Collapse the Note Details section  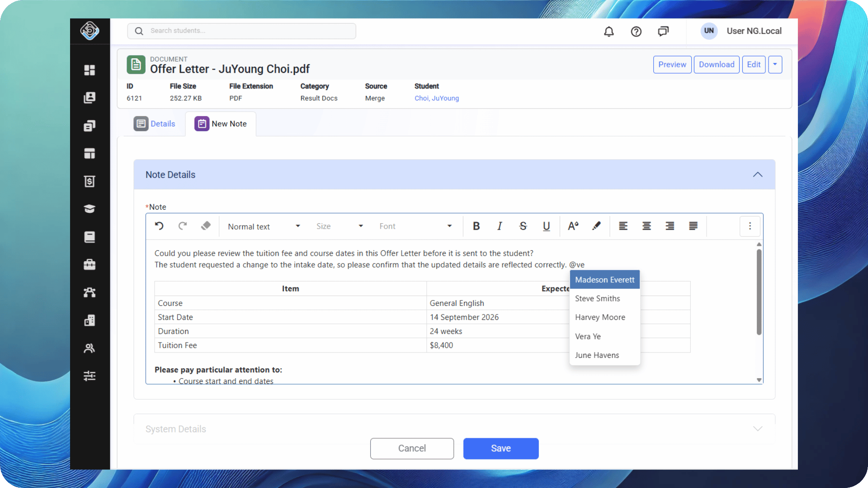tap(758, 174)
